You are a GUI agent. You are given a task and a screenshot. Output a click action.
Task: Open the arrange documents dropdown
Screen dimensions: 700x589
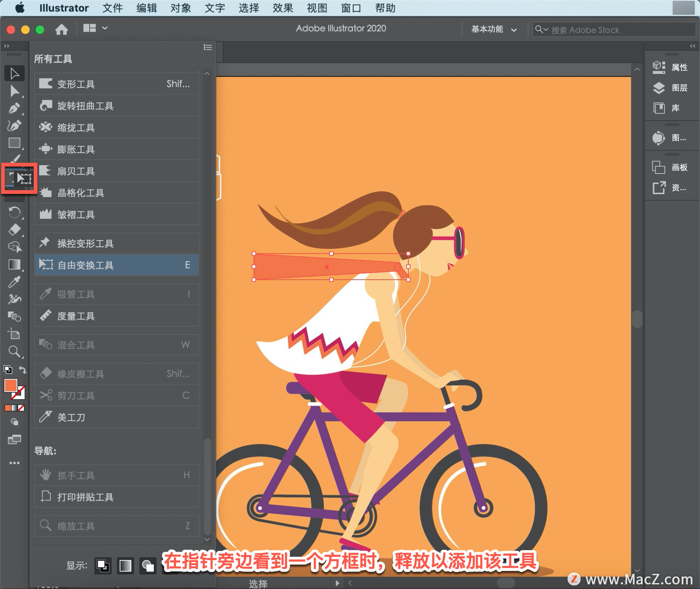click(95, 28)
